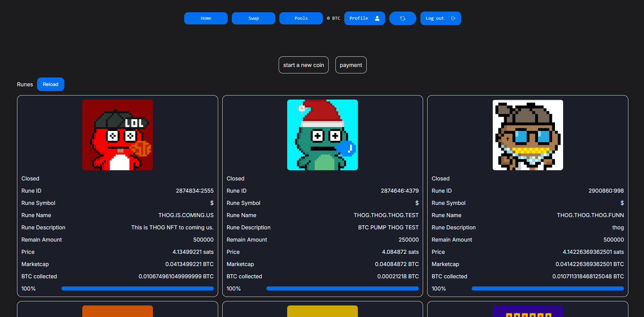This screenshot has height=317, width=644.
Task: Click Closed status on THOG.THOG.THOG.TEST card
Action: [236, 178]
